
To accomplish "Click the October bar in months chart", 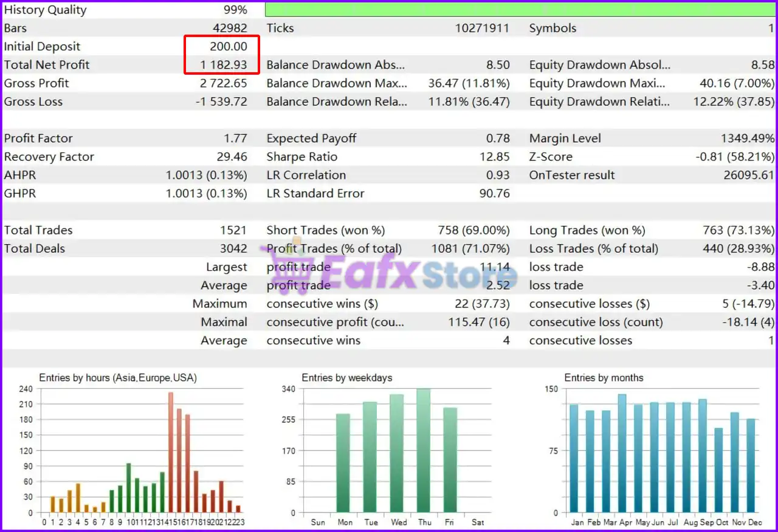I will (719, 470).
